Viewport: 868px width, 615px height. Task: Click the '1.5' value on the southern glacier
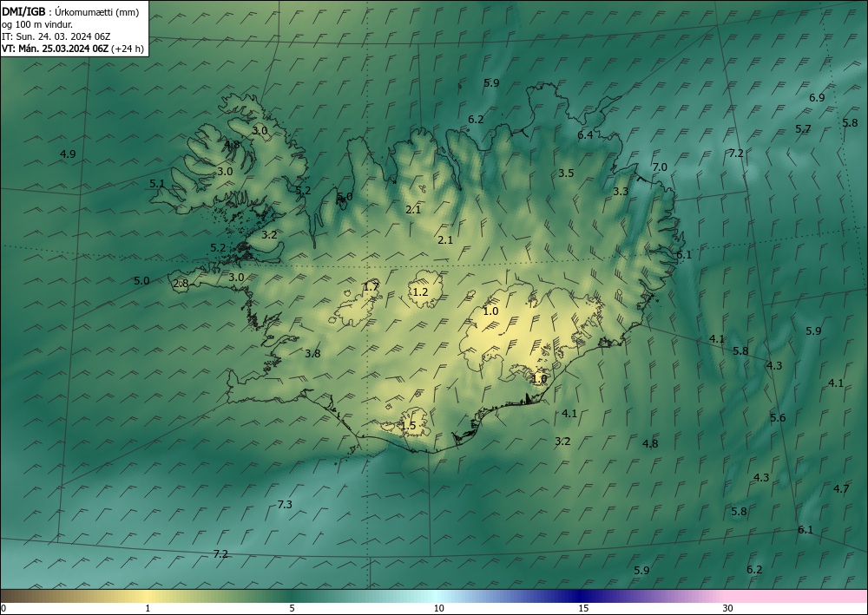[408, 425]
